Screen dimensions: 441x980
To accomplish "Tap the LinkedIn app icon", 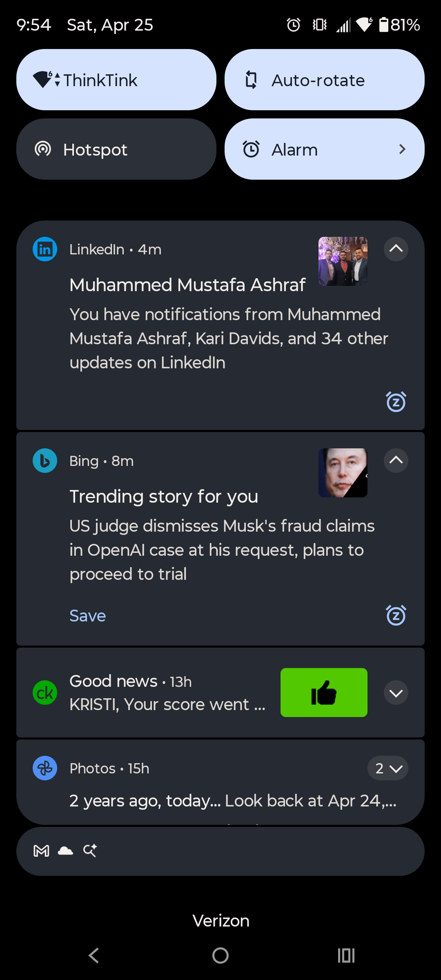I will point(45,249).
